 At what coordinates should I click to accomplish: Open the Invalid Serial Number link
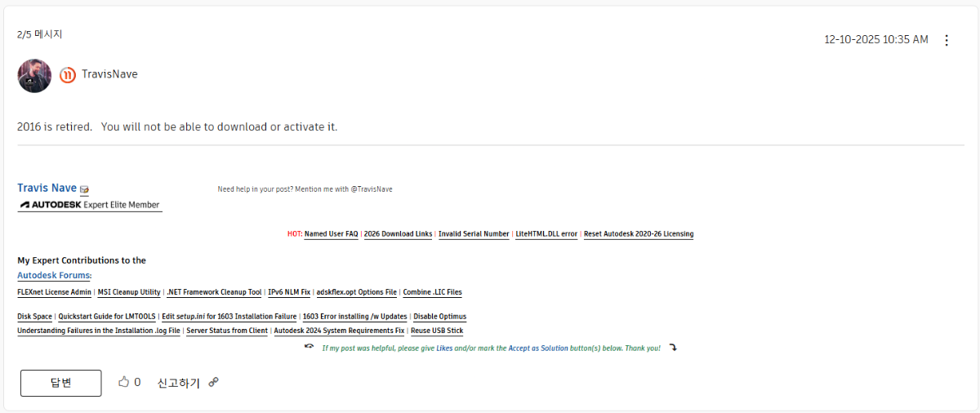click(x=474, y=234)
